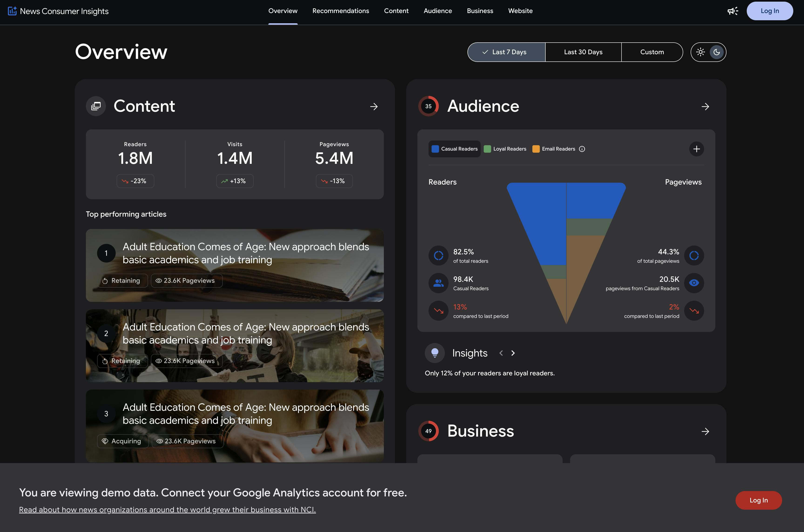
Task: Open Audience details arrow
Action: click(705, 107)
